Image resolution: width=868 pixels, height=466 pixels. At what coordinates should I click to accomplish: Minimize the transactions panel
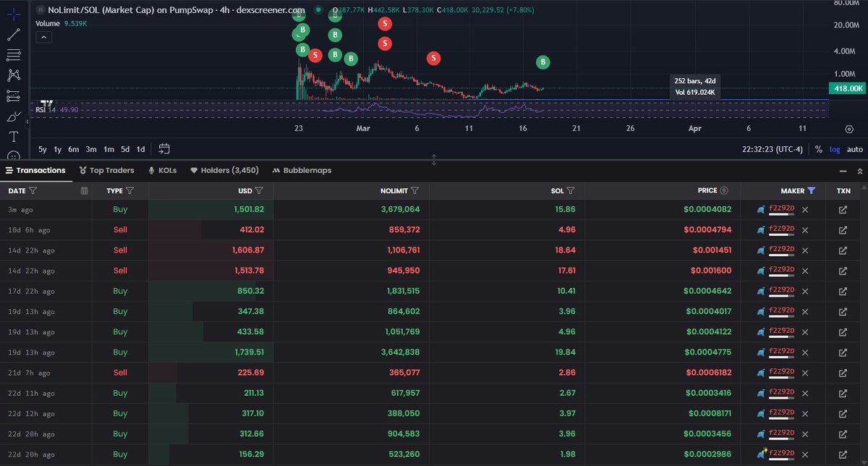tap(841, 171)
